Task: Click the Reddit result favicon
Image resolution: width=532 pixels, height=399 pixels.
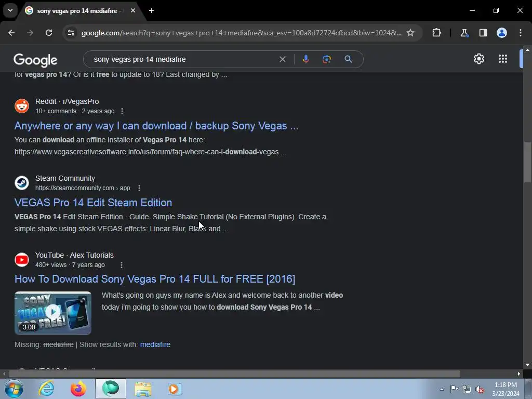Action: pos(22,106)
